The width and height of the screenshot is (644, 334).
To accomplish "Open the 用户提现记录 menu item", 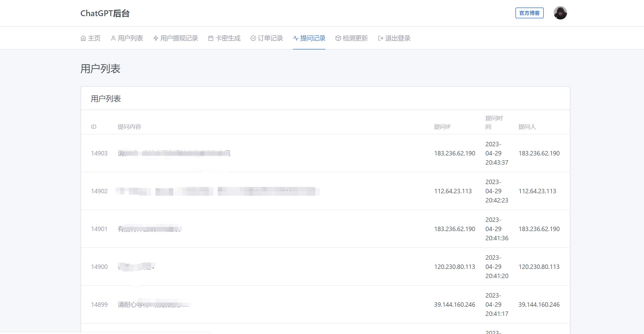I will pyautogui.click(x=179, y=38).
